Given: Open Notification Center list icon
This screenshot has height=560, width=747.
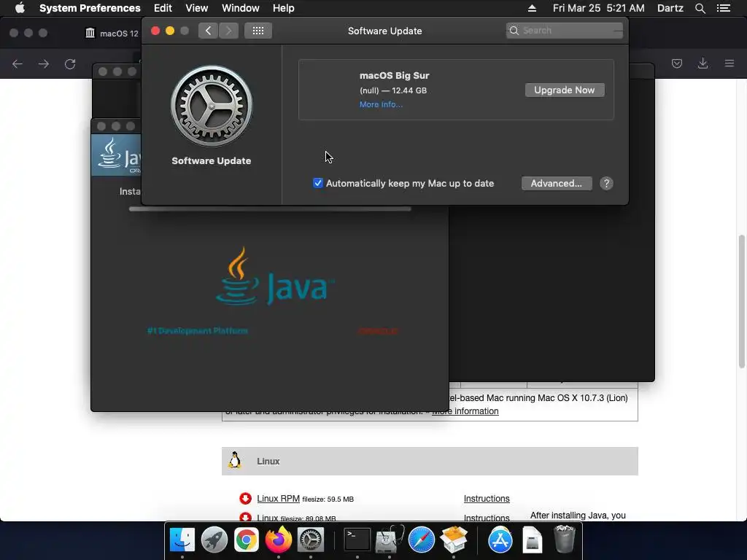Looking at the screenshot, I should [723, 8].
